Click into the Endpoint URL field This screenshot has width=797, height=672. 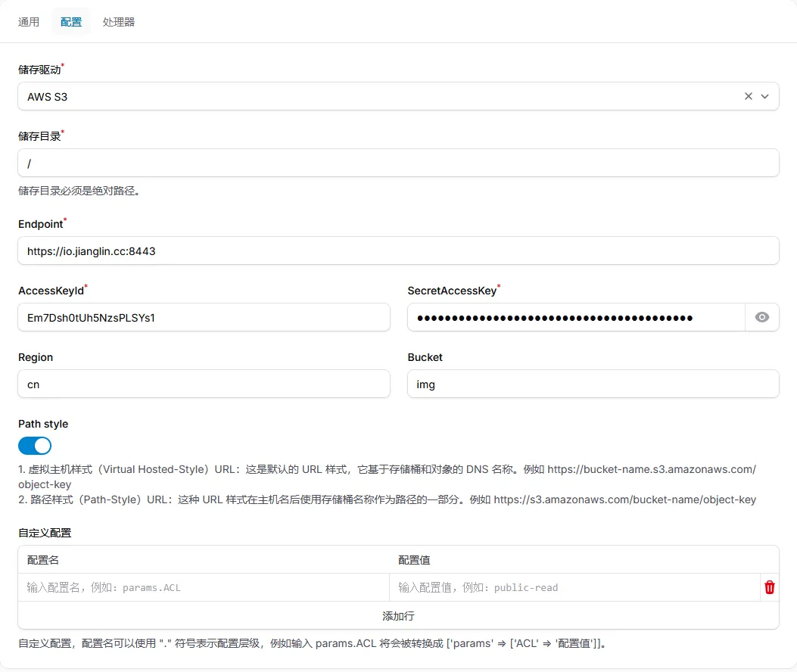coord(398,250)
